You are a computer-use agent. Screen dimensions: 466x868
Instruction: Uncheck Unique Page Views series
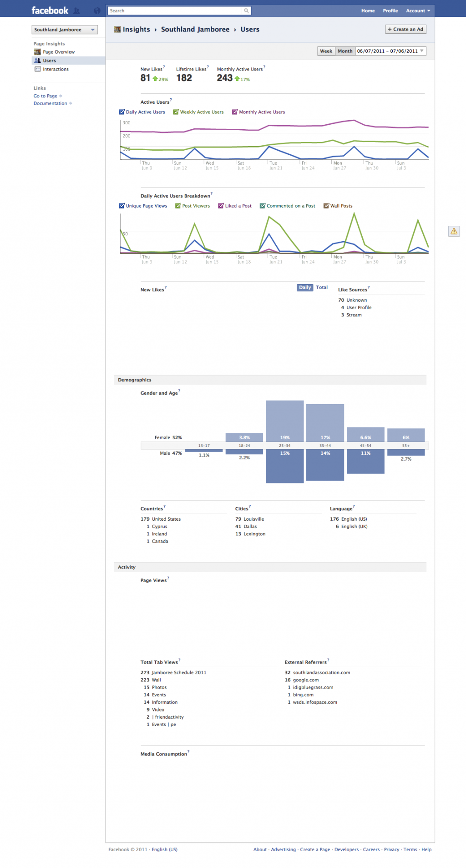coord(122,206)
